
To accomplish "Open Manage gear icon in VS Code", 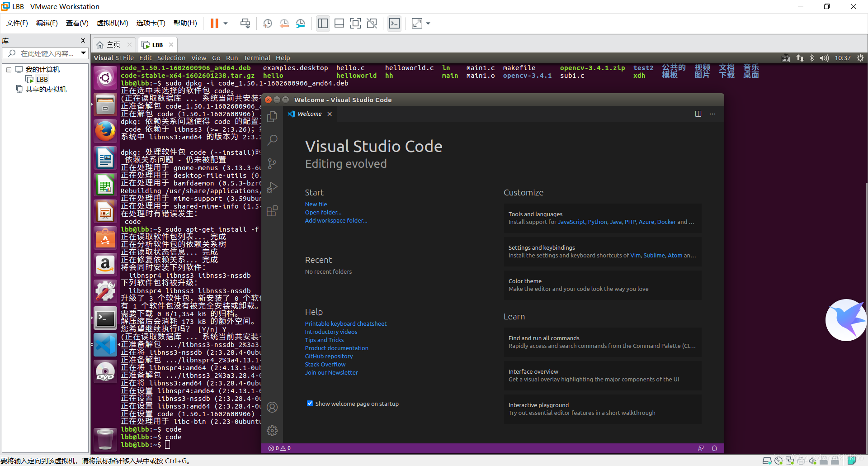I will click(272, 431).
